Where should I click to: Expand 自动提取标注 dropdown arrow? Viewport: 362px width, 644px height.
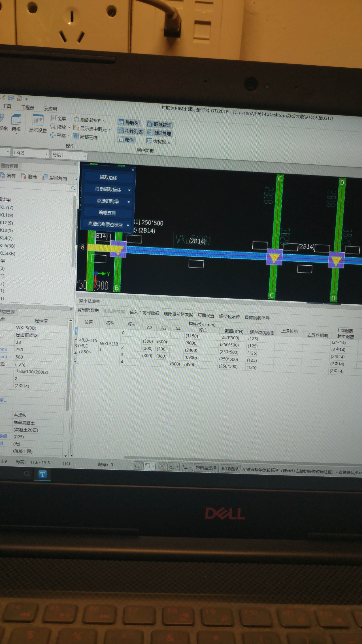click(129, 190)
